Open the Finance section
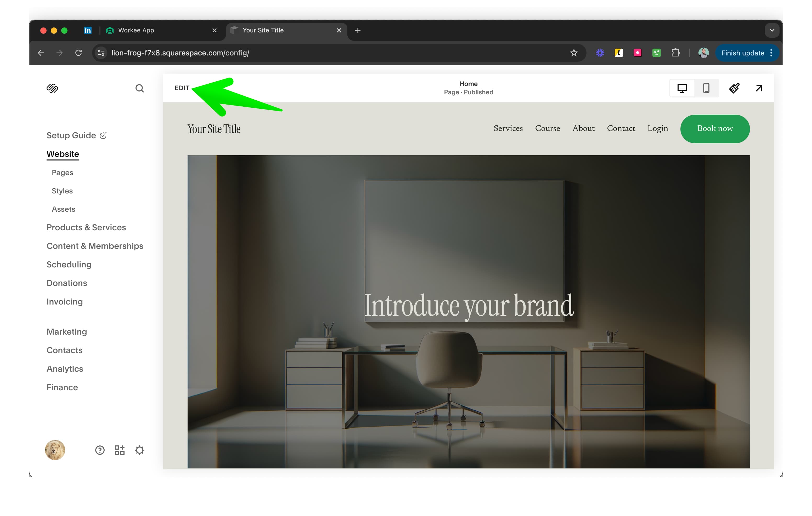 (62, 387)
